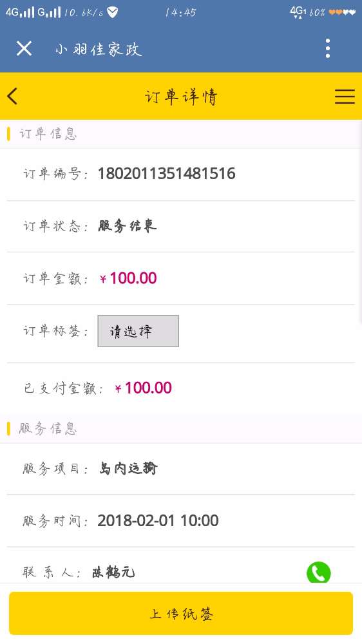This screenshot has width=362, height=644.
Task: Tap the contact name 陈鹤元
Action: pos(113,572)
